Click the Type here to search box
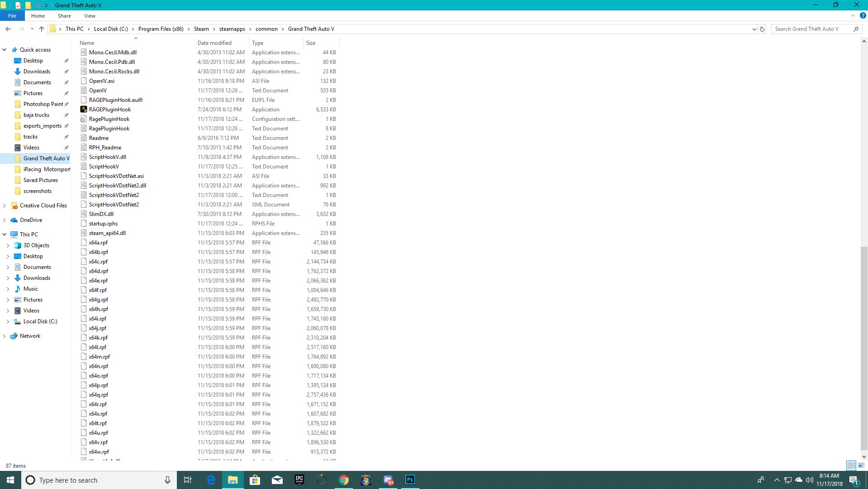Viewport: 868px width, 489px height. click(x=99, y=480)
